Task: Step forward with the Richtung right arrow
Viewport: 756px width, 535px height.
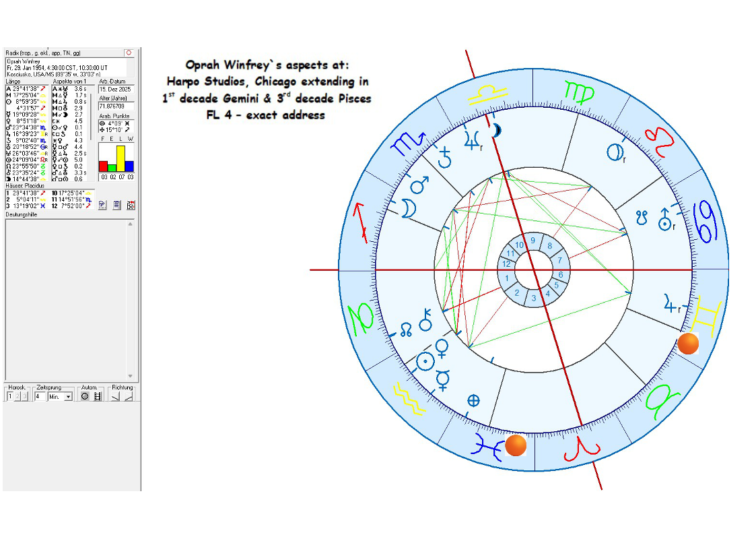Action: [x=129, y=397]
